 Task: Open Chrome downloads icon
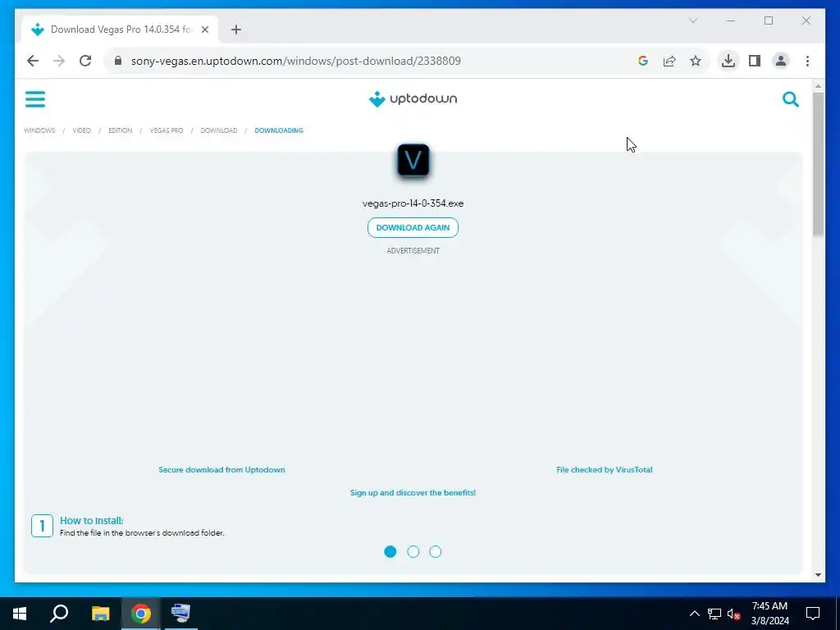tap(728, 61)
